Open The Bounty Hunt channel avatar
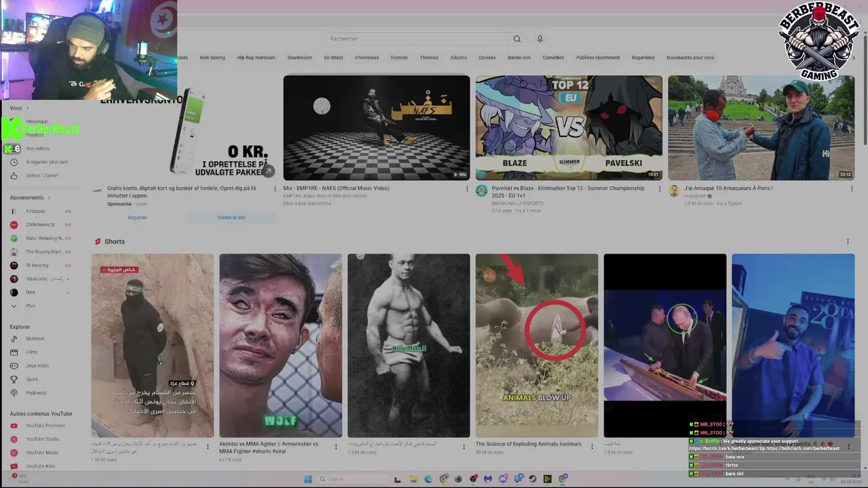868x488 pixels. click(x=14, y=252)
